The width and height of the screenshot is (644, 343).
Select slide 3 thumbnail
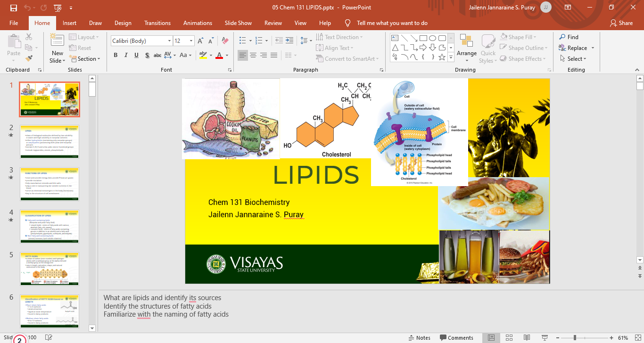[50, 184]
